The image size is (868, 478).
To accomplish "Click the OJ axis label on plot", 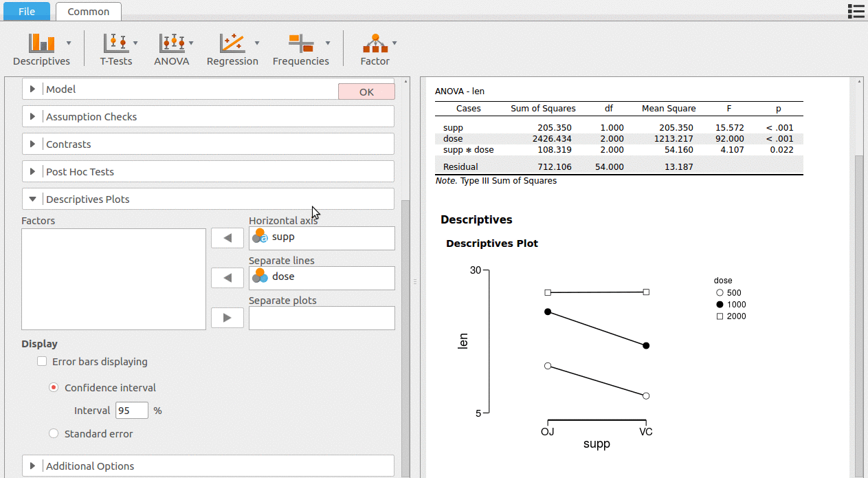I will click(x=548, y=432).
